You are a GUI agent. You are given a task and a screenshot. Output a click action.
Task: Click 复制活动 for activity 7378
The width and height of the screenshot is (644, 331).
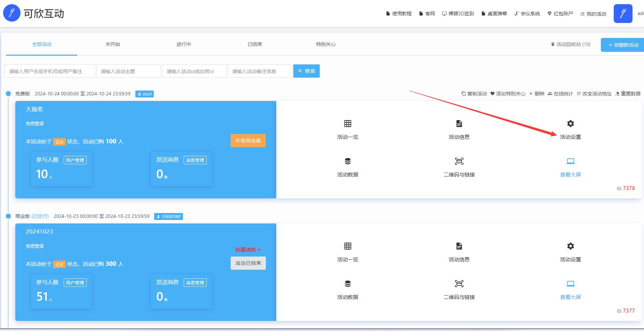point(474,94)
